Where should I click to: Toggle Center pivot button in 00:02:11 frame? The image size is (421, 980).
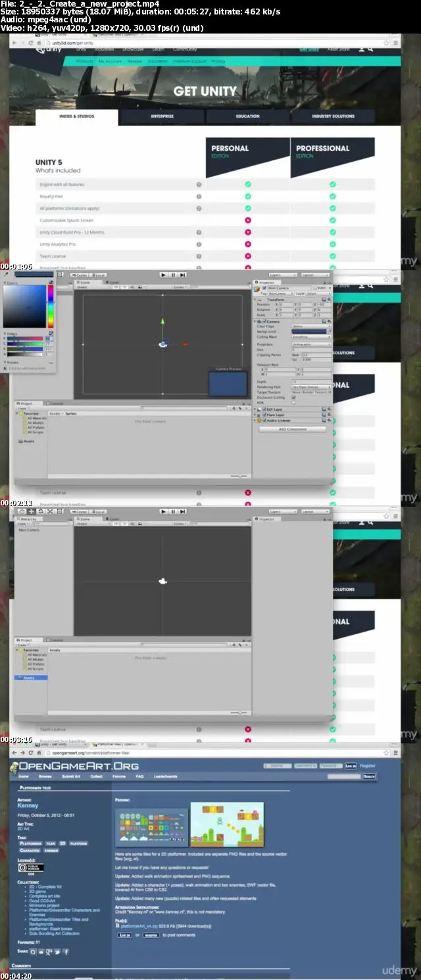click(79, 275)
